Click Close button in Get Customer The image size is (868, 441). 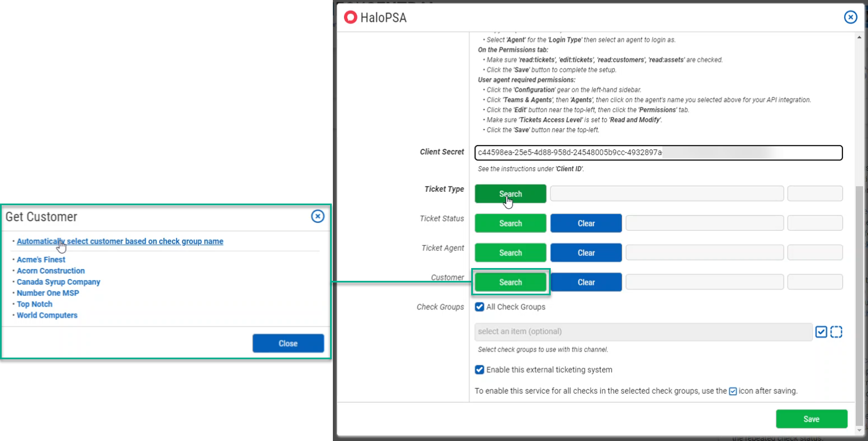[288, 343]
